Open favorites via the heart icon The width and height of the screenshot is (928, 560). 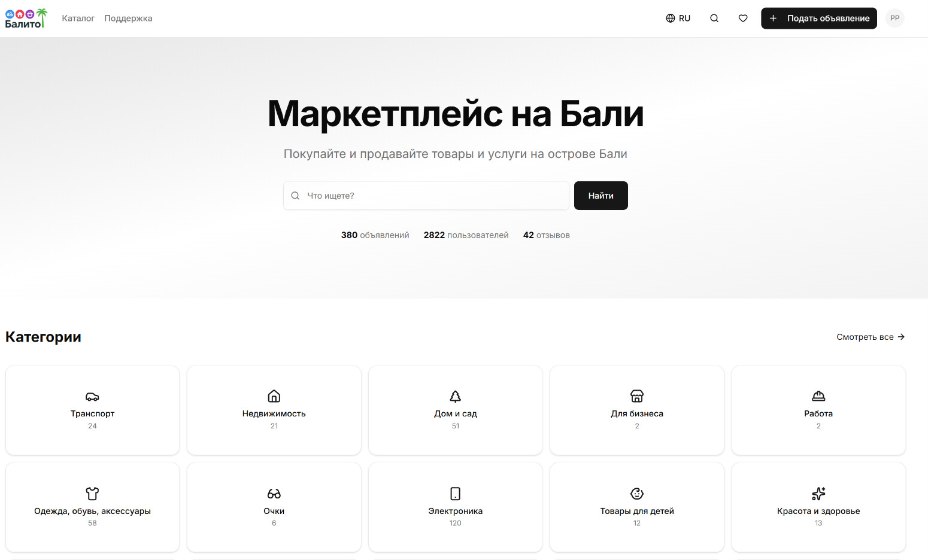click(743, 19)
